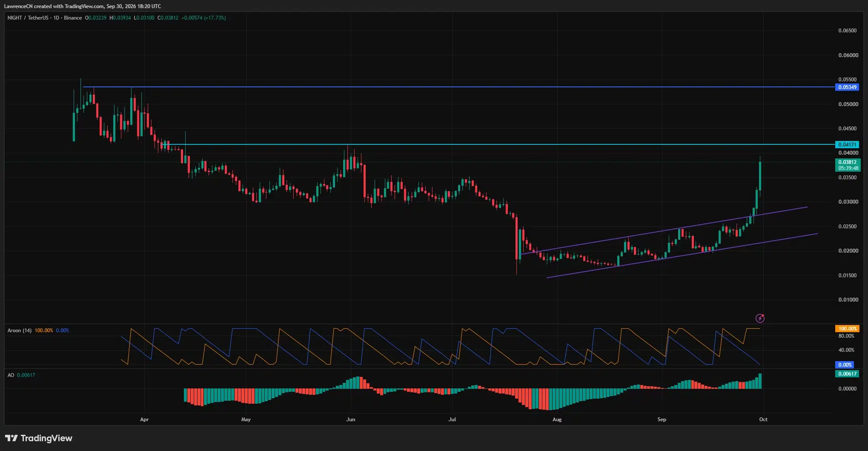Image resolution: width=868 pixels, height=451 pixels.
Task: Click the 0.06500 price axis label
Action: [x=848, y=31]
